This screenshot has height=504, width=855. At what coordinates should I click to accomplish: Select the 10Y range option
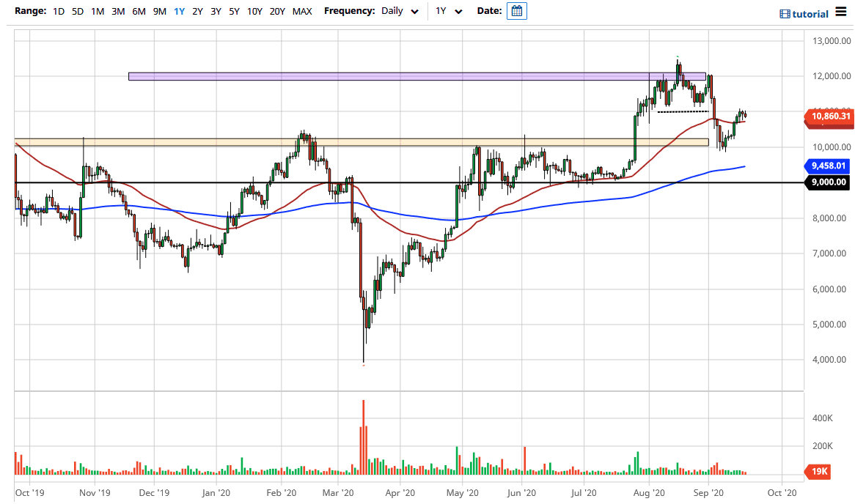pos(254,11)
